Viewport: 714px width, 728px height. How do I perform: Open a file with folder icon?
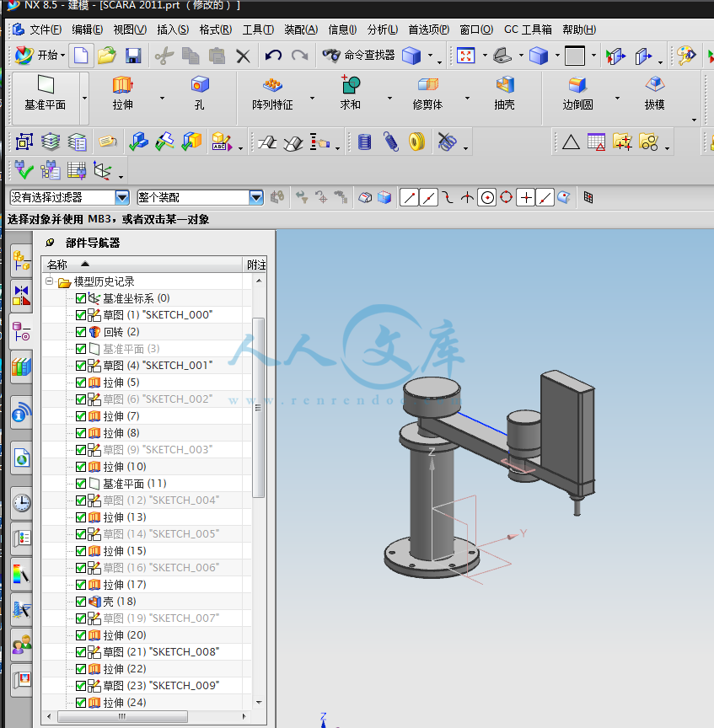click(x=107, y=56)
